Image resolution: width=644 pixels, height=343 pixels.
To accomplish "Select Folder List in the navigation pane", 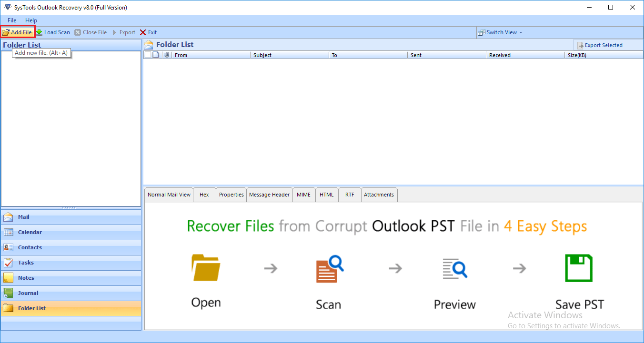I will 32,308.
